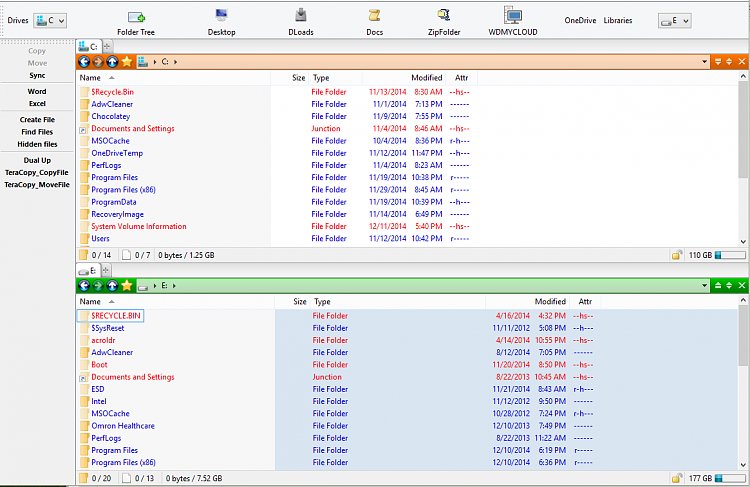The height and width of the screenshot is (487, 750).
Task: Click the green pane up-down arrows icon
Action: [729, 286]
